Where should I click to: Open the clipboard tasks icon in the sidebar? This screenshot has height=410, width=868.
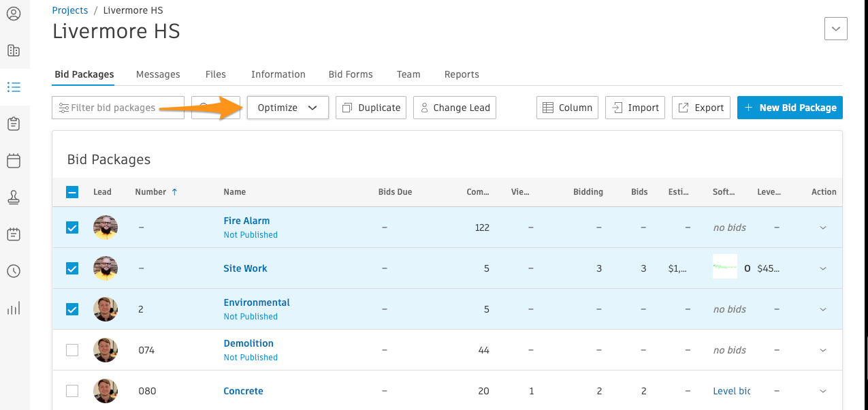(14, 124)
